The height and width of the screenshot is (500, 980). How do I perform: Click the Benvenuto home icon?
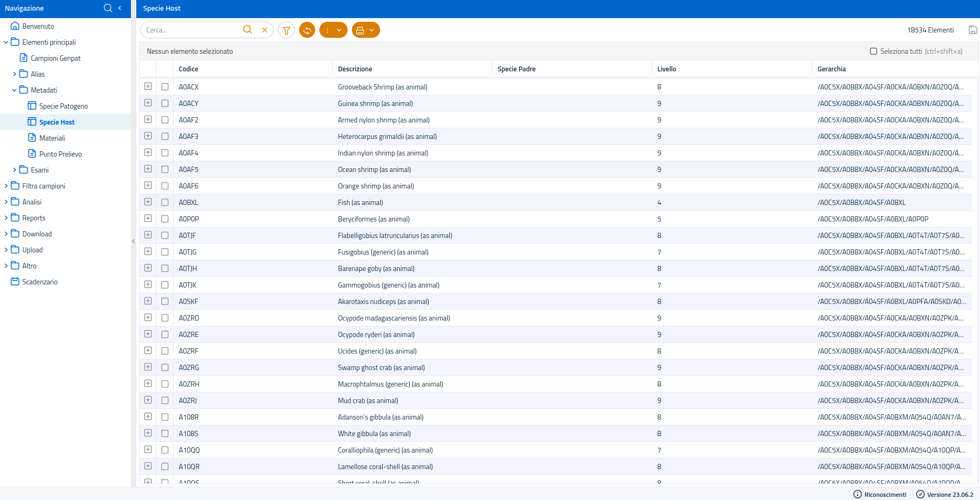click(15, 26)
